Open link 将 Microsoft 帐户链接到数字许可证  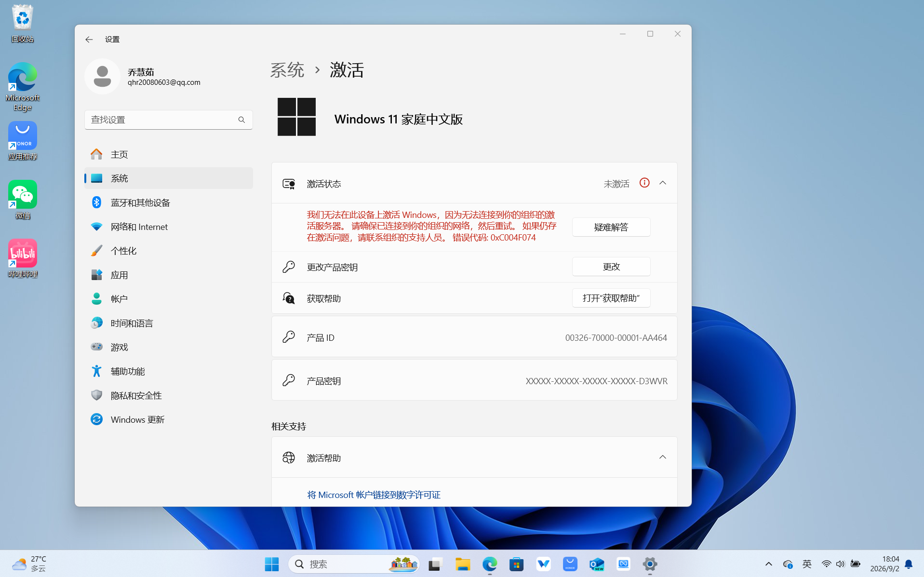(x=374, y=495)
